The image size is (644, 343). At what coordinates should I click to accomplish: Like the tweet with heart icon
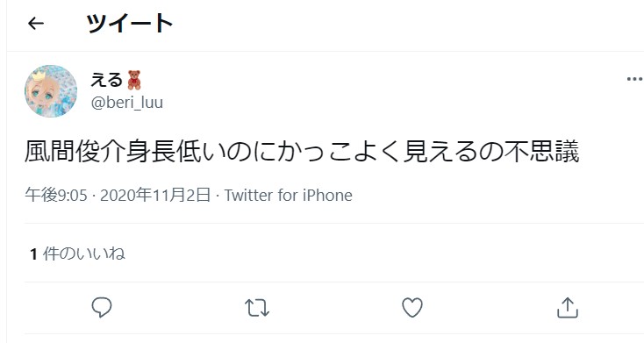coord(412,307)
